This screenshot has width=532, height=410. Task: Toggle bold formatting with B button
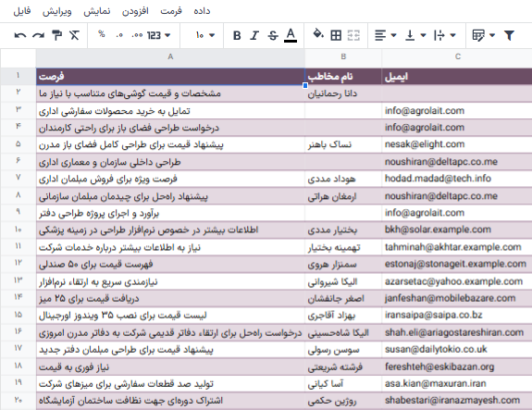tap(237, 35)
